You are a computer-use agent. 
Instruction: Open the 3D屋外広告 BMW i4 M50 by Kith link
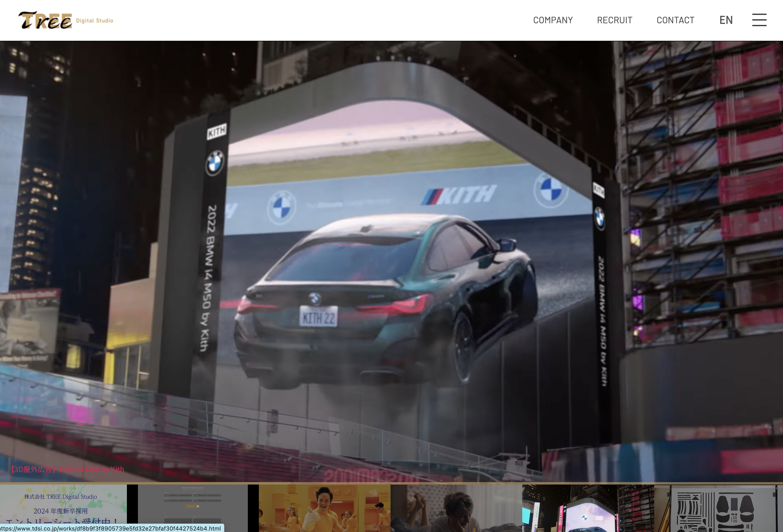(x=67, y=469)
